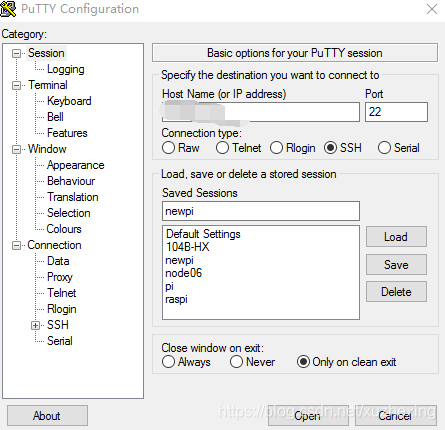Image resolution: width=445 pixels, height=430 pixels.
Task: Open the SSH connection
Action: point(308,416)
